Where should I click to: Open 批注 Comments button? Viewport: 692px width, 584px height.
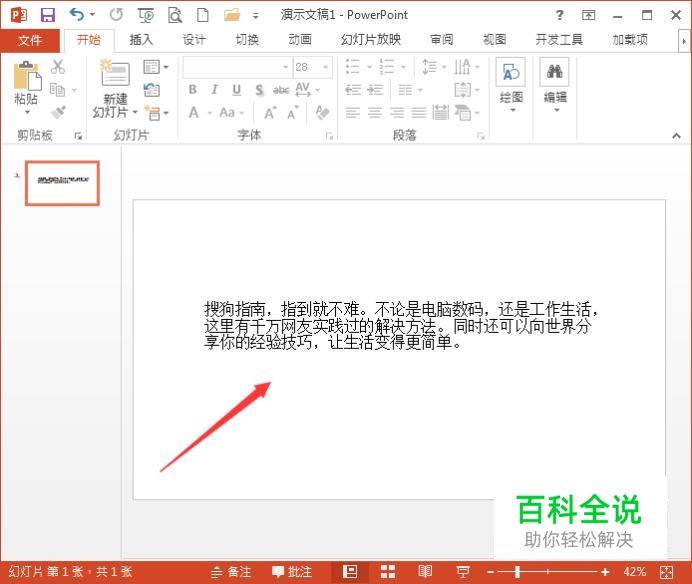pyautogui.click(x=292, y=572)
